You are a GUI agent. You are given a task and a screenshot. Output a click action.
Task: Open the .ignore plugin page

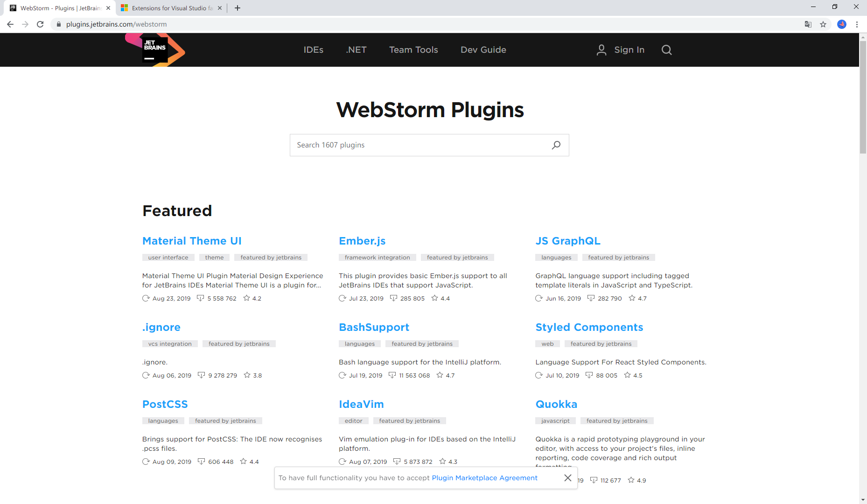(161, 328)
